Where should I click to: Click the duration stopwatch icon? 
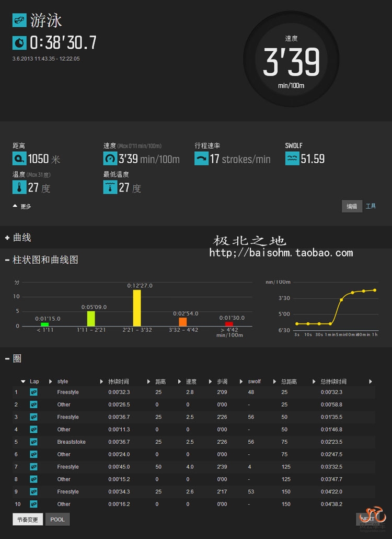(x=19, y=42)
